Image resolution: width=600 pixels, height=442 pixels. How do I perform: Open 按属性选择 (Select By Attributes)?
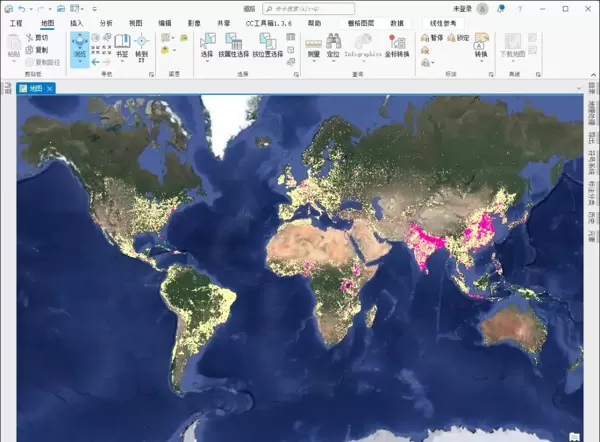[x=233, y=46]
